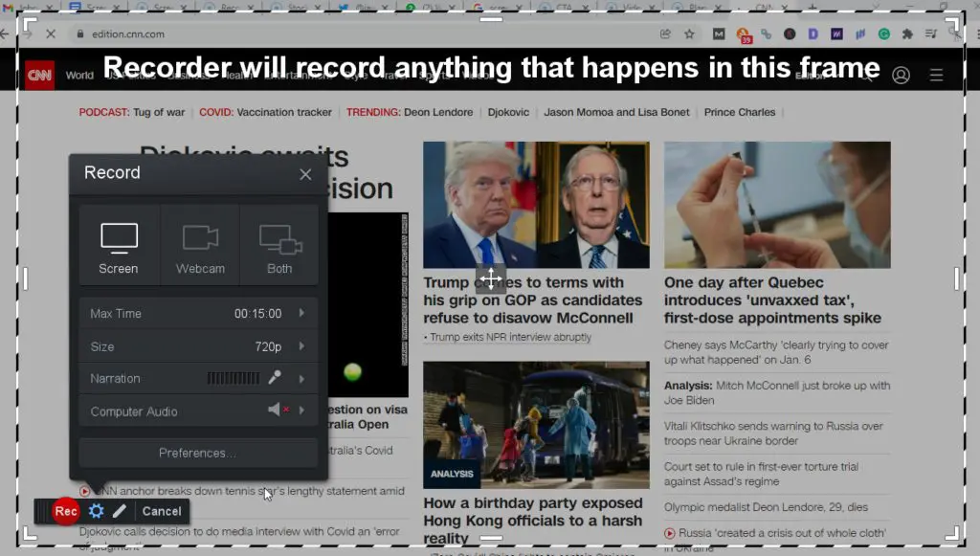Click the Grammarly extension icon

tap(882, 33)
